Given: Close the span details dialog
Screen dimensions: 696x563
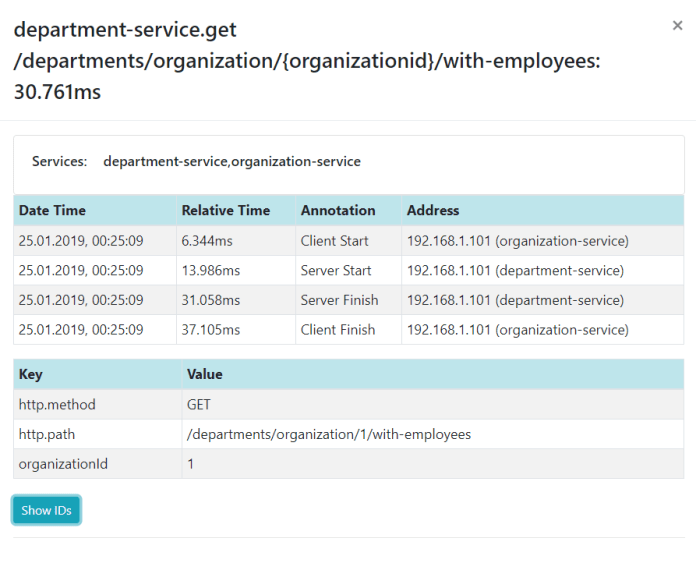Looking at the screenshot, I should (677, 26).
